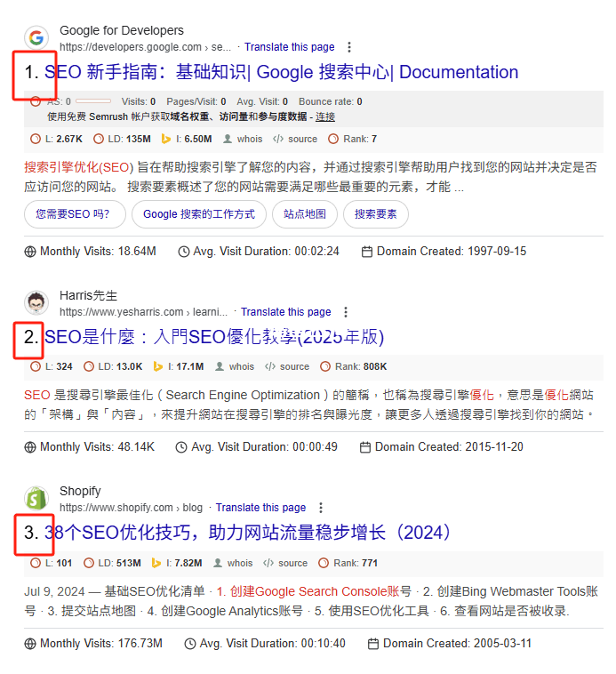Click Semrush icon next to AS: 0
Image resolution: width=616 pixels, height=674 pixels.
tap(36, 101)
